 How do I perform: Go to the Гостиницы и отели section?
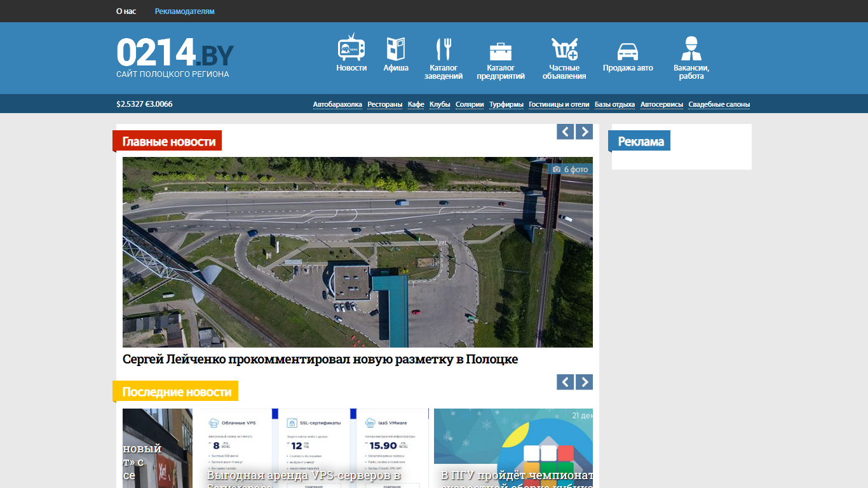pos(559,104)
